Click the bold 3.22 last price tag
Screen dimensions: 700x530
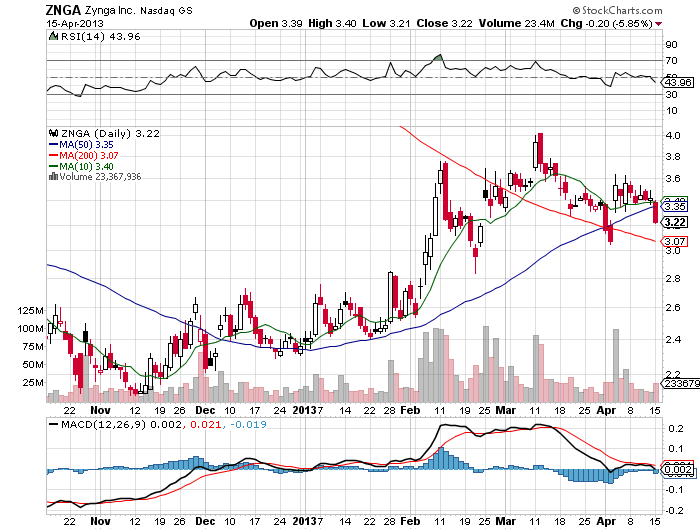(675, 222)
